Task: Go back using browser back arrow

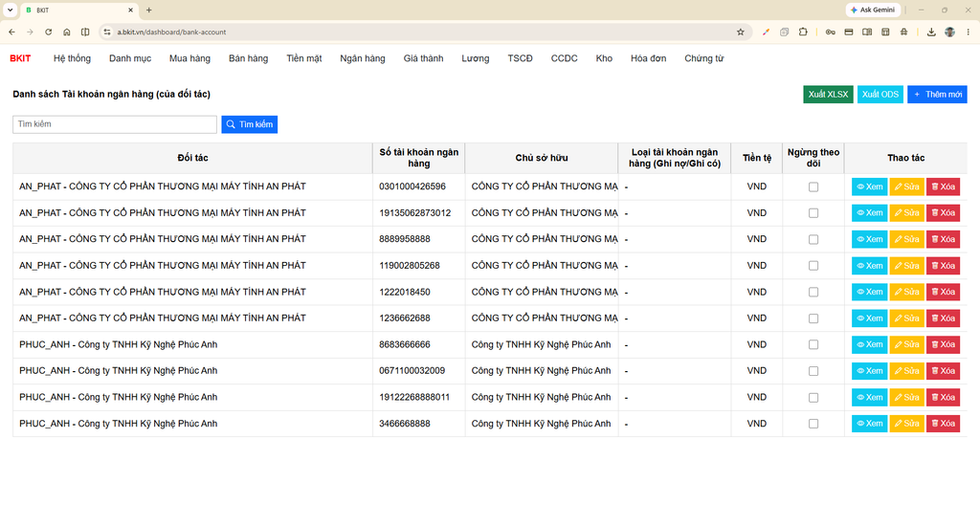Action: [x=11, y=32]
